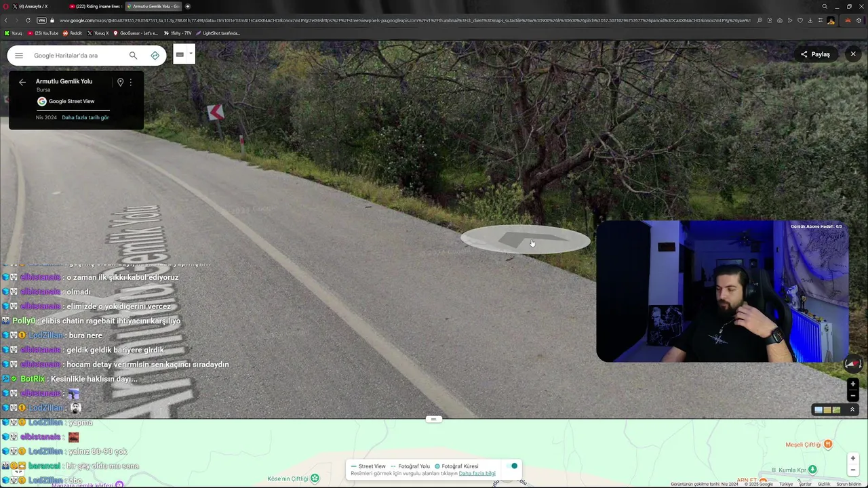This screenshot has height=488, width=868.
Task: Switch to the 'Riding insane lines' YouTube tab
Action: pyautogui.click(x=95, y=6)
